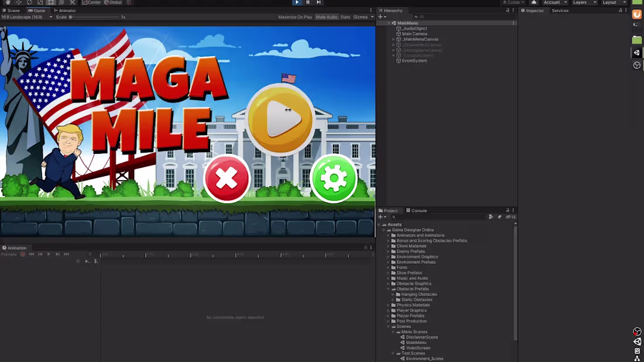
Task: Select the Rotate tool
Action: point(29,3)
